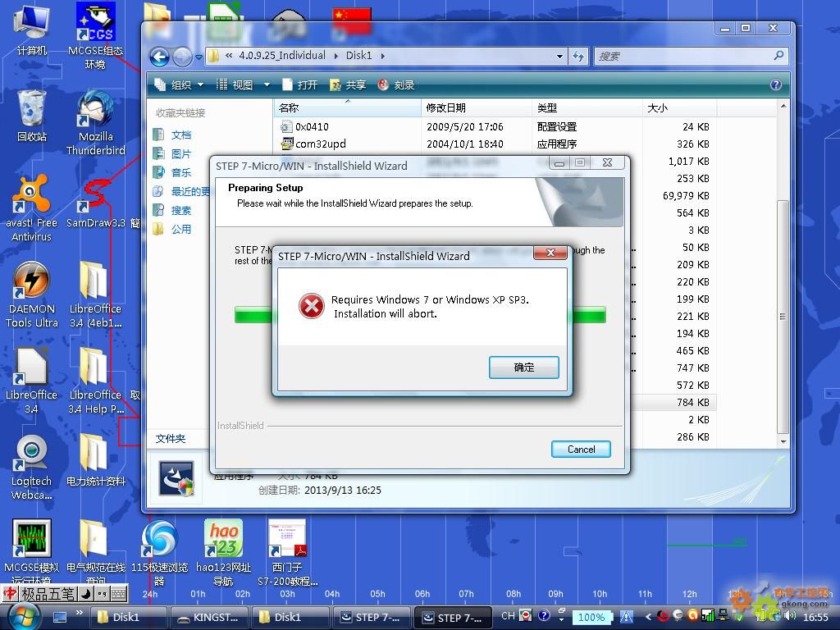Click 4.0.9.25_Individual in address breadcrumb

click(282, 56)
